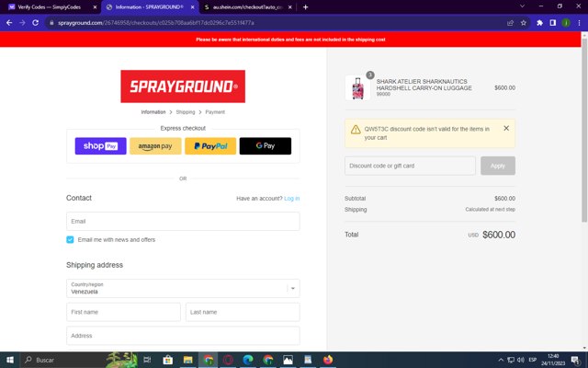Reload the Sprayground checkout page

[x=36, y=23]
